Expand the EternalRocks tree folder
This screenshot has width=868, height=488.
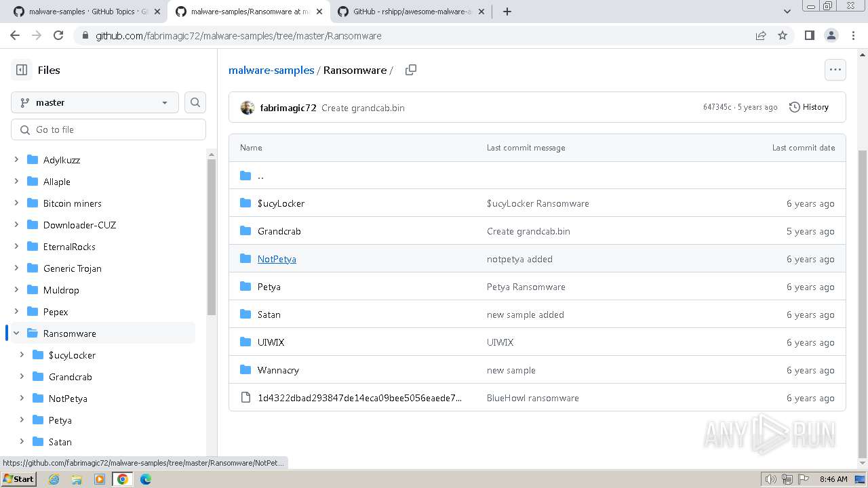coord(16,247)
